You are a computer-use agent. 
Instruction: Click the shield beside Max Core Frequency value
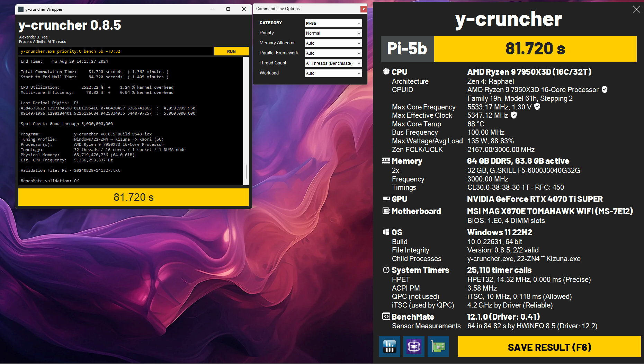pyautogui.click(x=537, y=106)
